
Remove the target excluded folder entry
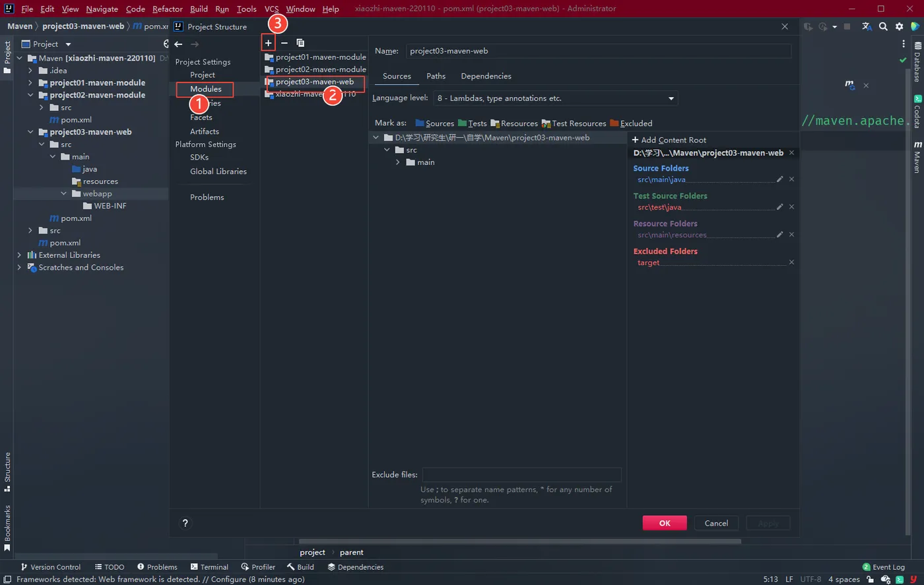click(x=791, y=262)
